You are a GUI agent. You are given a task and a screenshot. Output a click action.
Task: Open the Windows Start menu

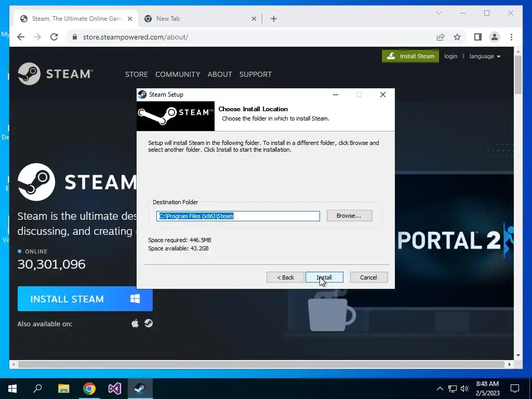coord(12,388)
